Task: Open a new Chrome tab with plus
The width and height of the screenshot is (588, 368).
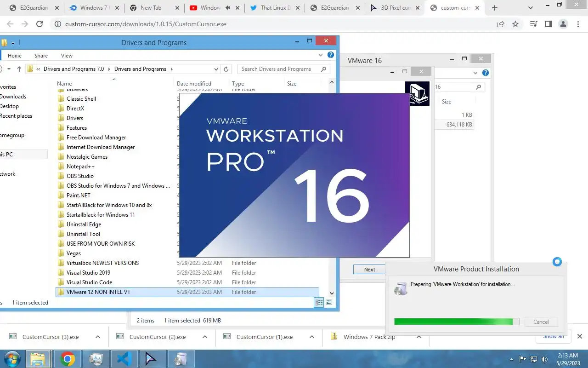Action: click(495, 8)
